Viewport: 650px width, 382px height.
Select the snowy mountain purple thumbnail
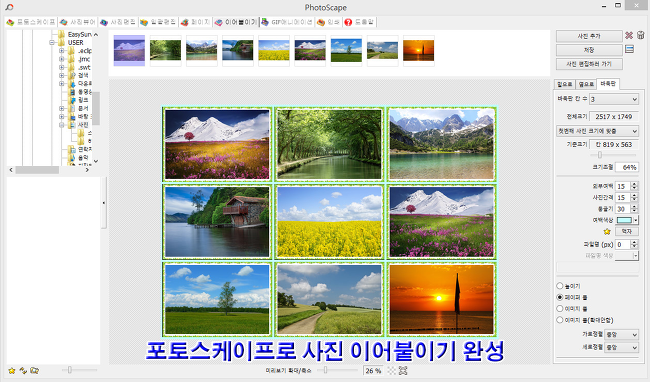(x=129, y=51)
